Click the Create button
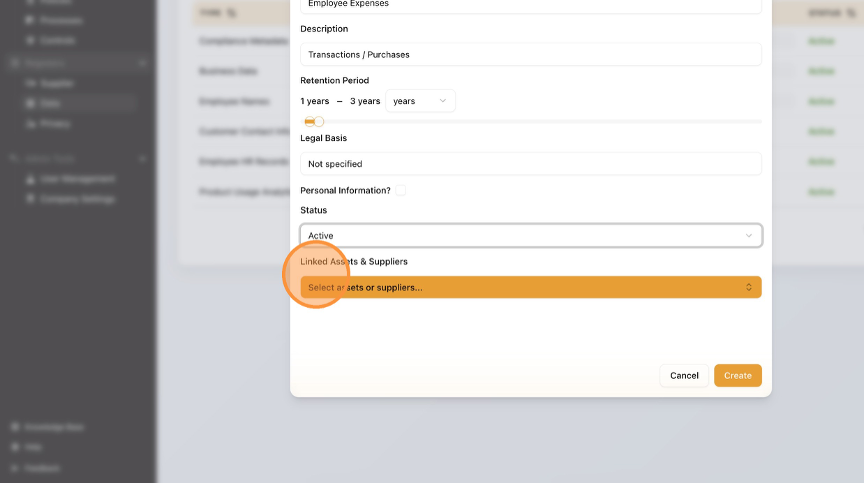 737,376
